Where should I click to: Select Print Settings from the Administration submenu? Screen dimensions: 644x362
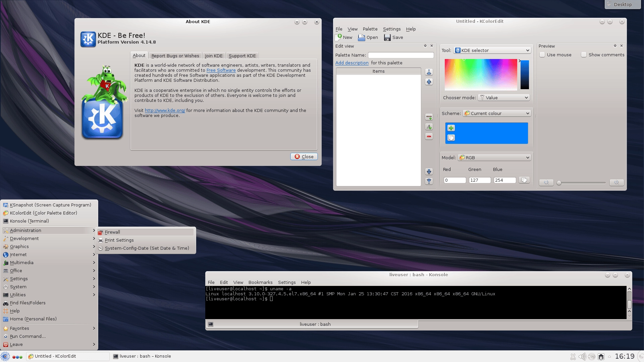click(145, 240)
